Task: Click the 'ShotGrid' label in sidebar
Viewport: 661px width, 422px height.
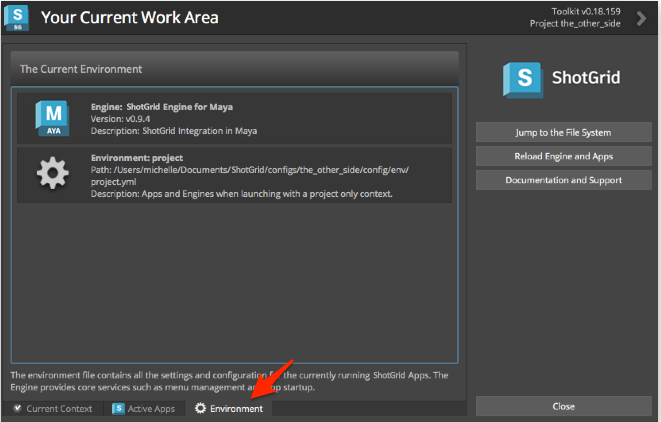Action: pyautogui.click(x=586, y=78)
